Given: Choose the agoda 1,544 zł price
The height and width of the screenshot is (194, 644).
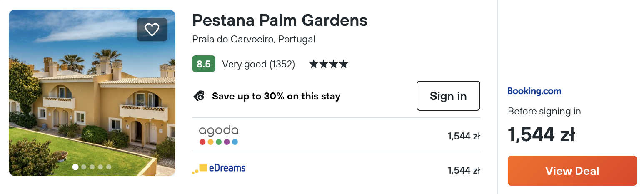Looking at the screenshot, I should pyautogui.click(x=464, y=136).
